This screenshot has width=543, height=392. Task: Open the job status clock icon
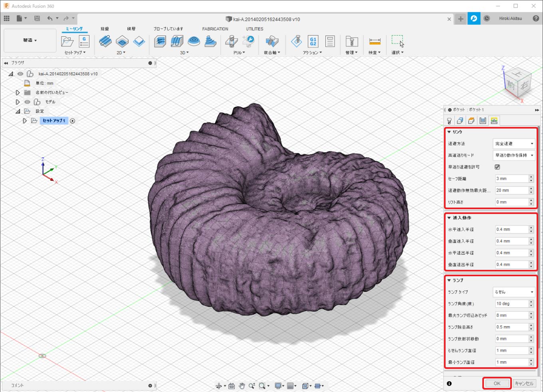pos(487,18)
